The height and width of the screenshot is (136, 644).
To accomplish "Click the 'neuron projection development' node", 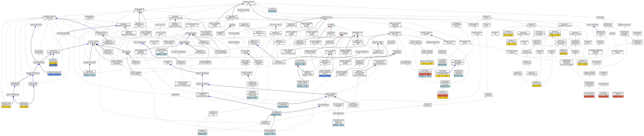I will [331, 95].
